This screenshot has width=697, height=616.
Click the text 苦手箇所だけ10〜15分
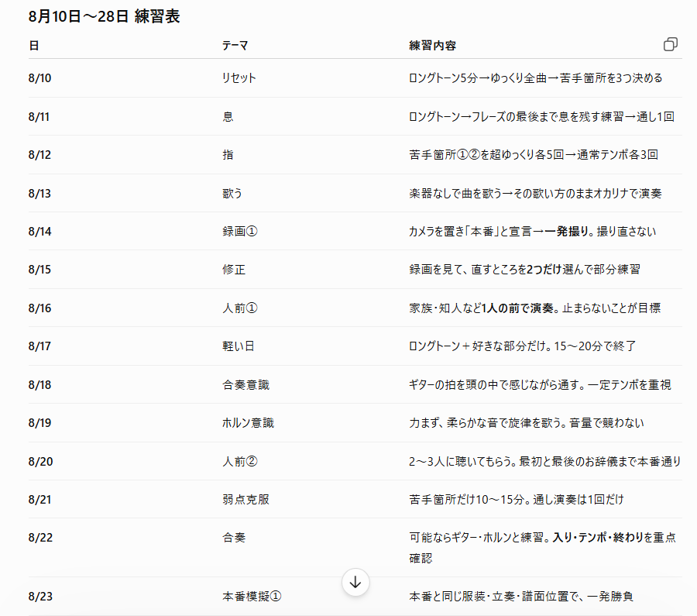pos(466,500)
